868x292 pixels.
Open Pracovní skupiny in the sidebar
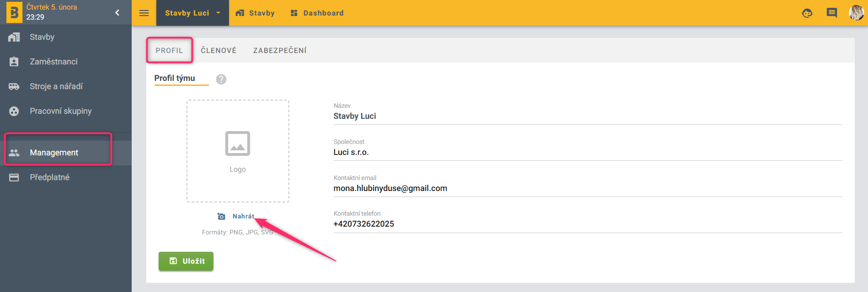pyautogui.click(x=60, y=111)
